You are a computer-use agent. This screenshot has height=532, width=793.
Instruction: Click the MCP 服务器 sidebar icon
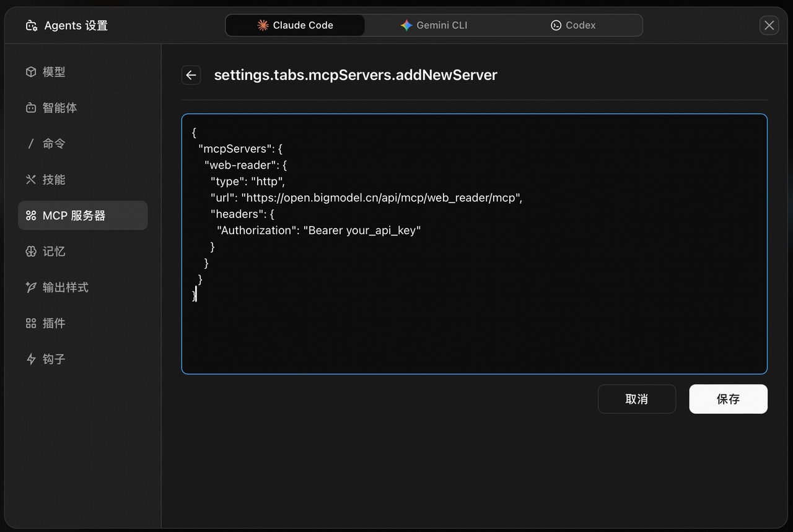pyautogui.click(x=31, y=216)
